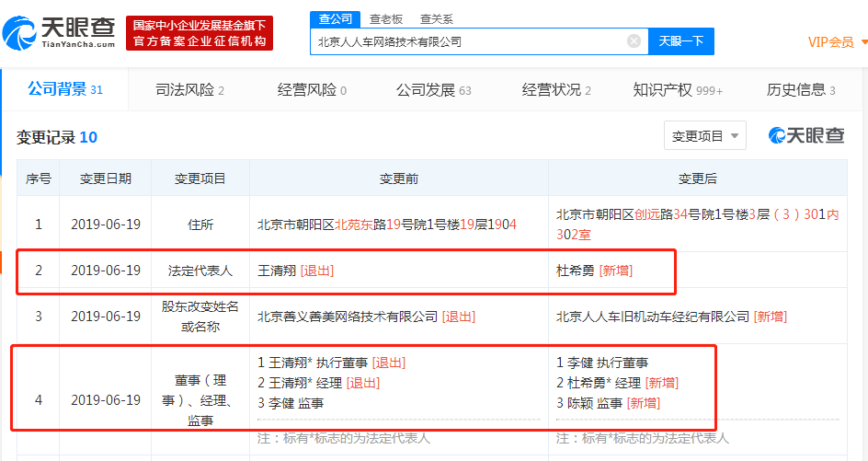Switch to 查关系 search tab

coord(436,18)
